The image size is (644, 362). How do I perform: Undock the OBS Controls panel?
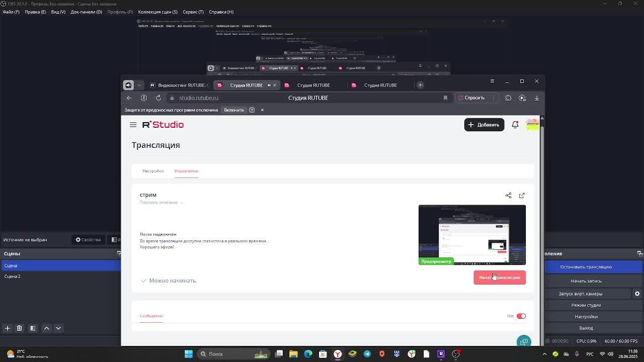(x=639, y=253)
